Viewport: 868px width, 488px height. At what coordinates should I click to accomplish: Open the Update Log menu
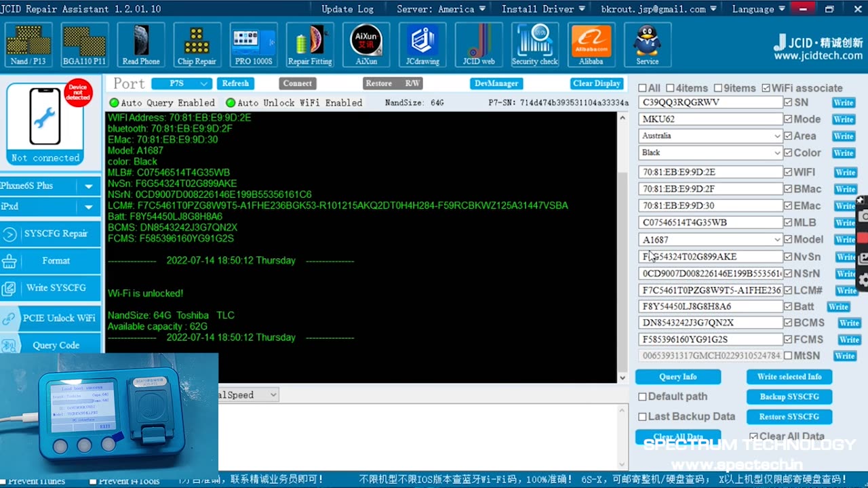pos(347,9)
